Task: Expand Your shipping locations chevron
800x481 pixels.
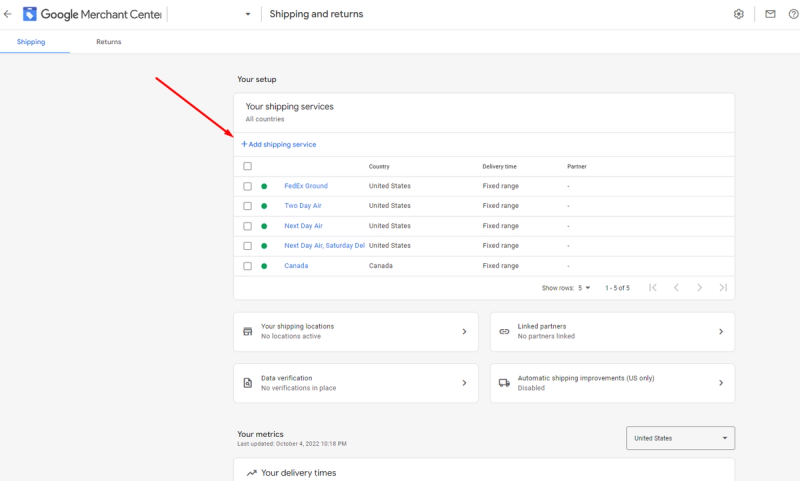Action: (x=464, y=332)
